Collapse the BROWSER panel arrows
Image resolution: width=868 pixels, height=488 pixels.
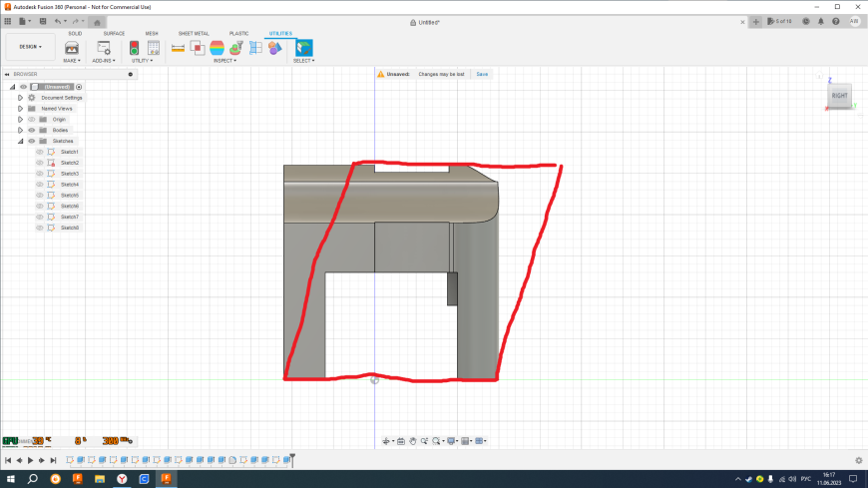7,74
